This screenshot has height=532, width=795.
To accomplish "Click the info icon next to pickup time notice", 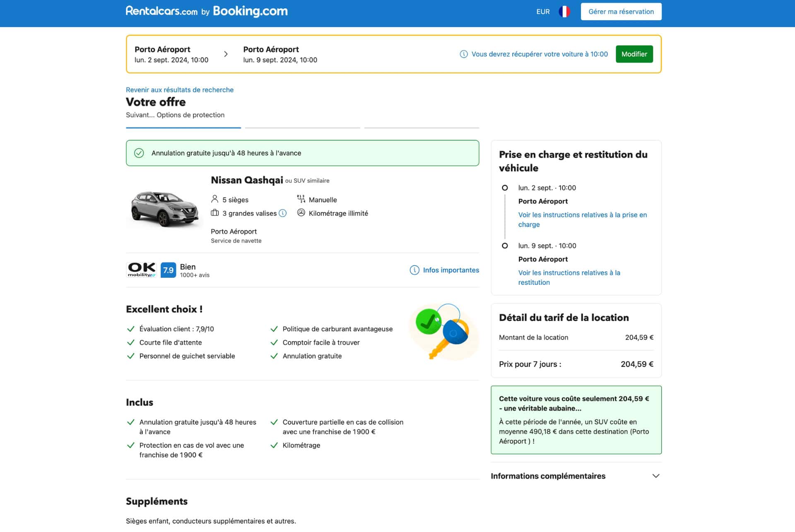I will [464, 54].
